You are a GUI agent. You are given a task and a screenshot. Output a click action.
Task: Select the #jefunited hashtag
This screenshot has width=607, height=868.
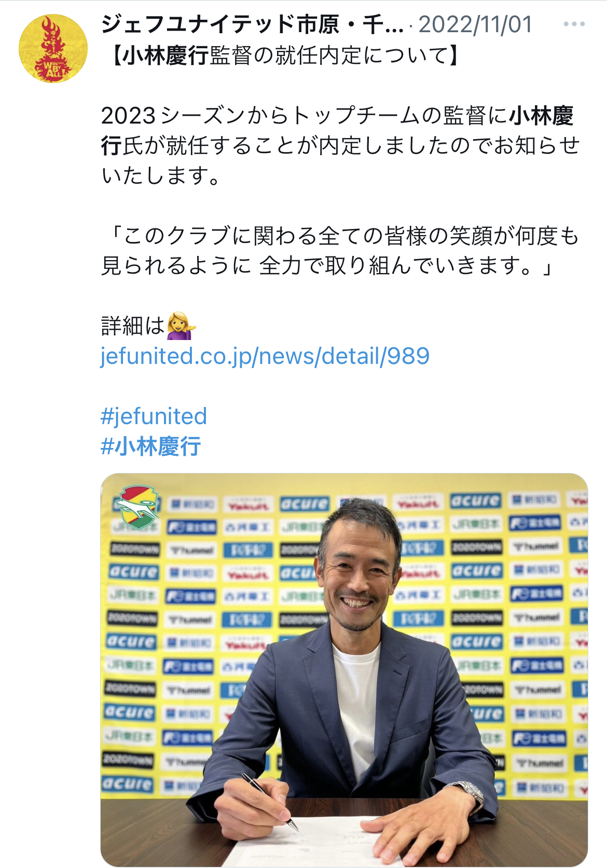tap(154, 416)
